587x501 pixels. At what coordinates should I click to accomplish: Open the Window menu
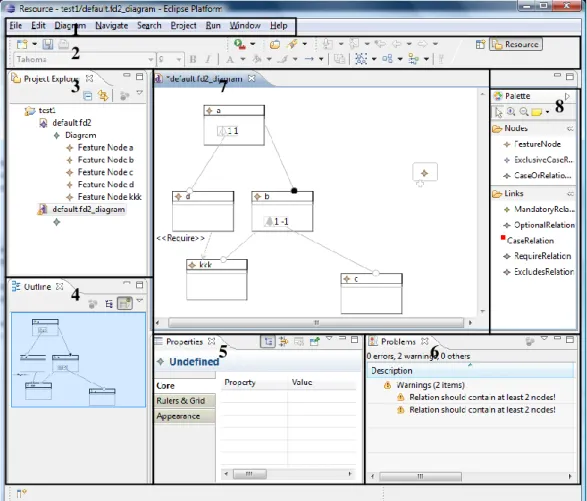245,25
